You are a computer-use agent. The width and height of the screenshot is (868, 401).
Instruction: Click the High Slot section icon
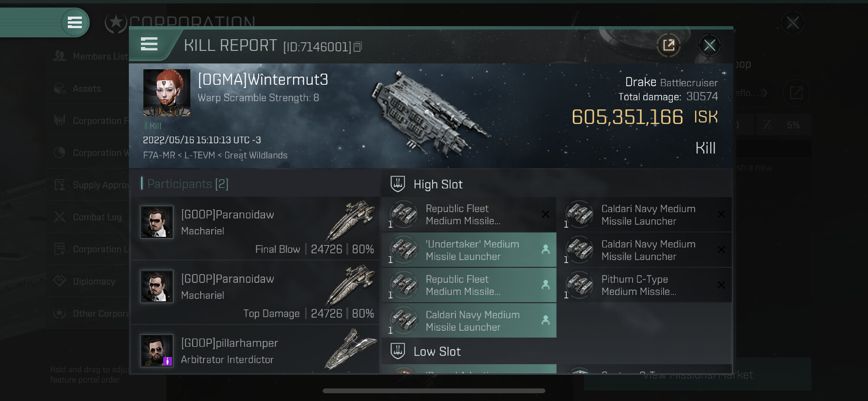click(x=398, y=184)
